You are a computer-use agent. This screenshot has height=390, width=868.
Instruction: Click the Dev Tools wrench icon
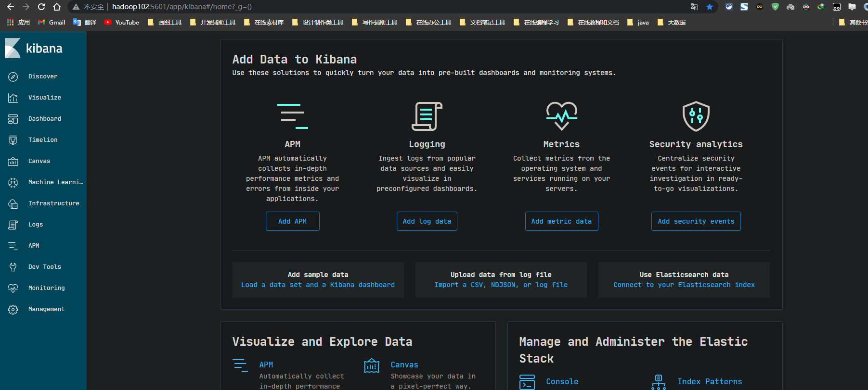[x=13, y=267]
